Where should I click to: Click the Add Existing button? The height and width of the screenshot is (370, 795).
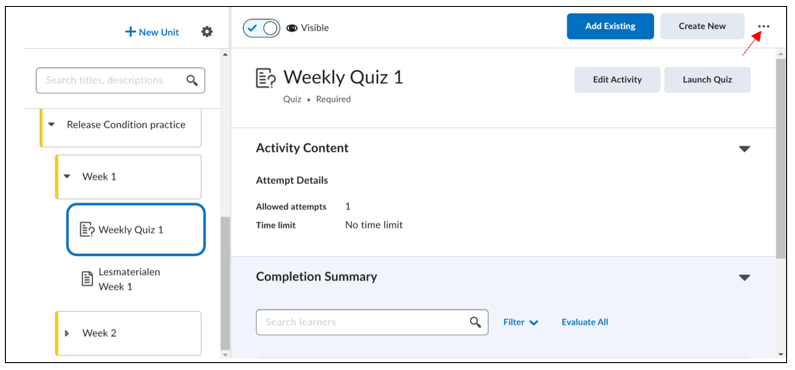pos(610,26)
